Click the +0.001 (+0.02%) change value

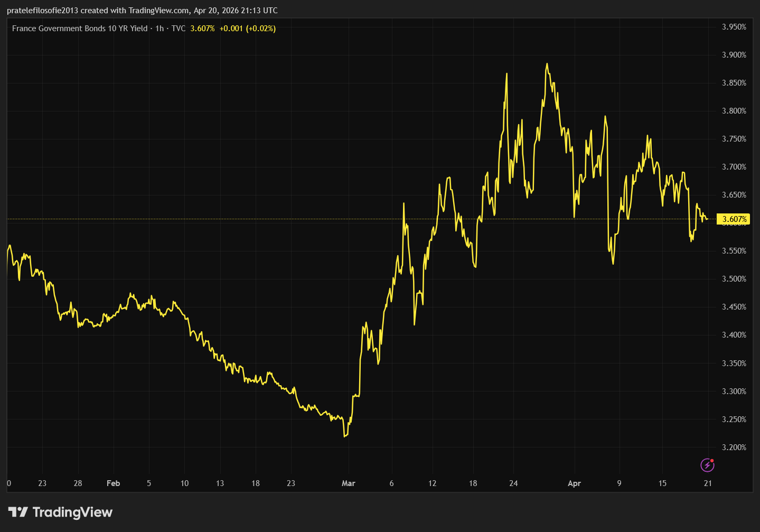tap(248, 29)
